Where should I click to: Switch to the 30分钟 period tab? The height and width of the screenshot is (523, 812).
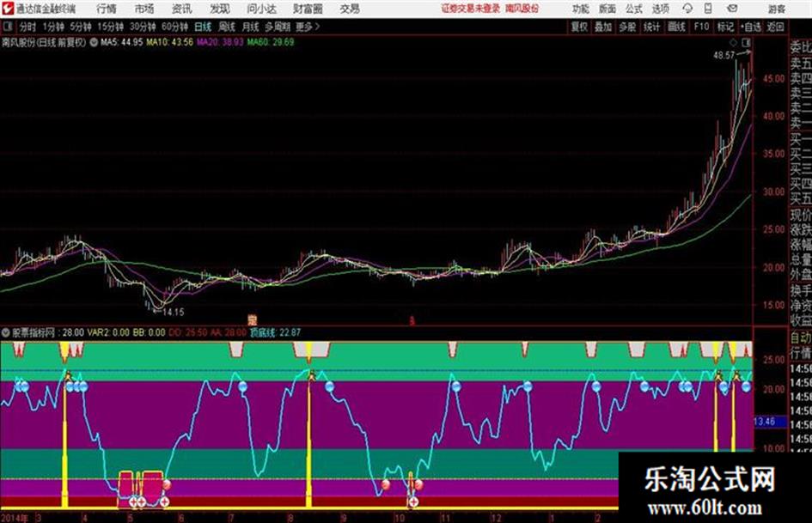[x=143, y=27]
